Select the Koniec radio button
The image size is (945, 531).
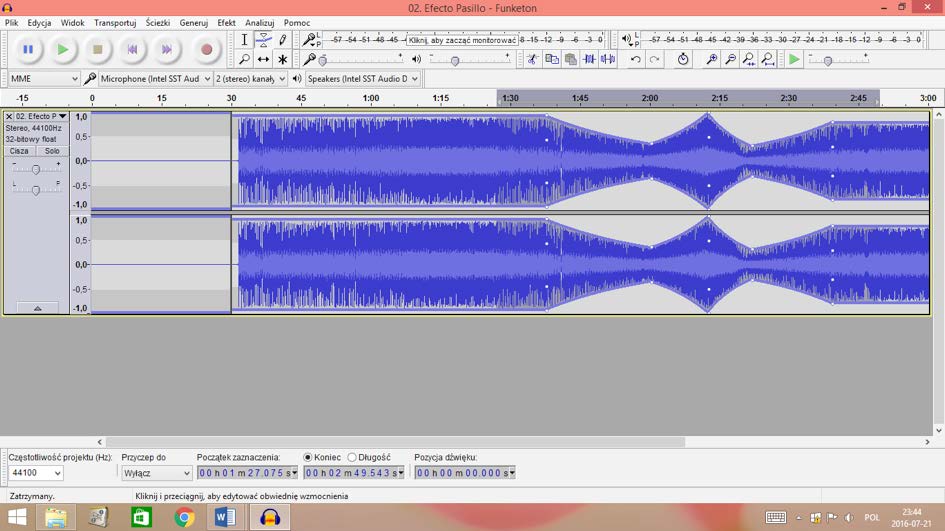[308, 457]
